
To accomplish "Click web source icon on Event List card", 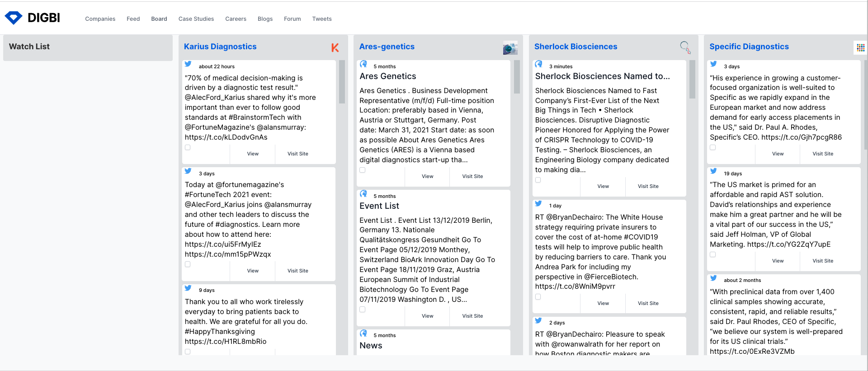I will [x=363, y=194].
